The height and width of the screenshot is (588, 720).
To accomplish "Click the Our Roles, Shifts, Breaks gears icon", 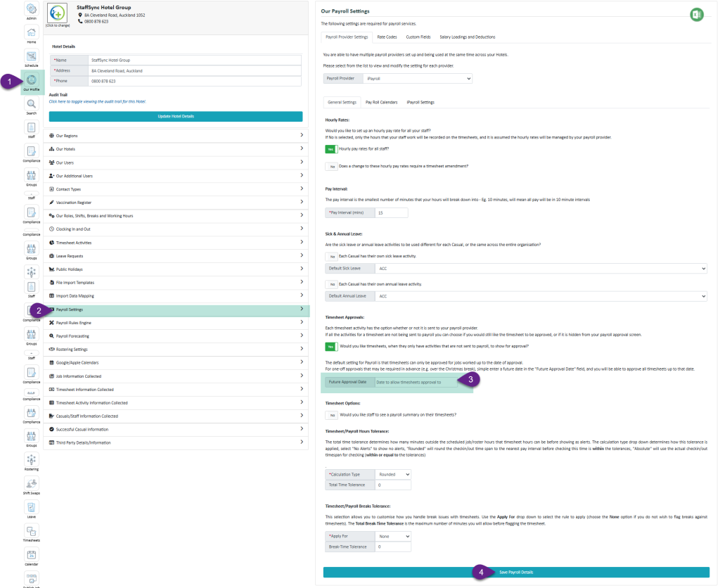I will (52, 215).
